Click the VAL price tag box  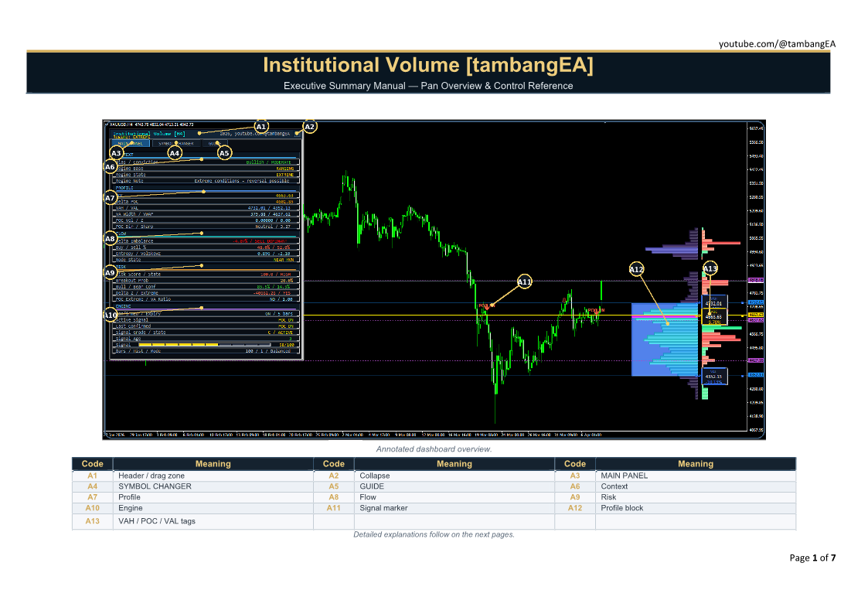click(x=713, y=377)
